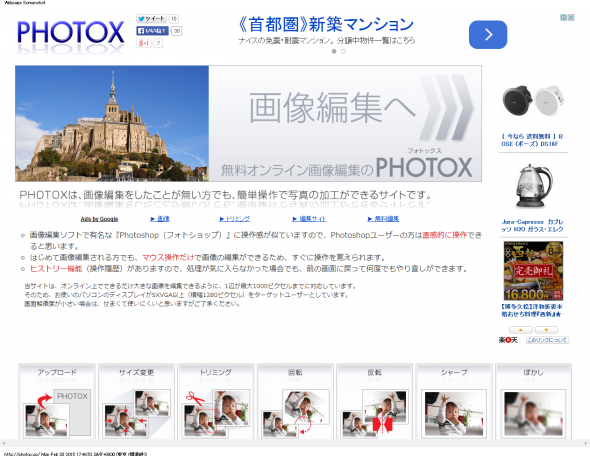
Task: Open the BOSE DS16F product link text
Action: pos(532,140)
